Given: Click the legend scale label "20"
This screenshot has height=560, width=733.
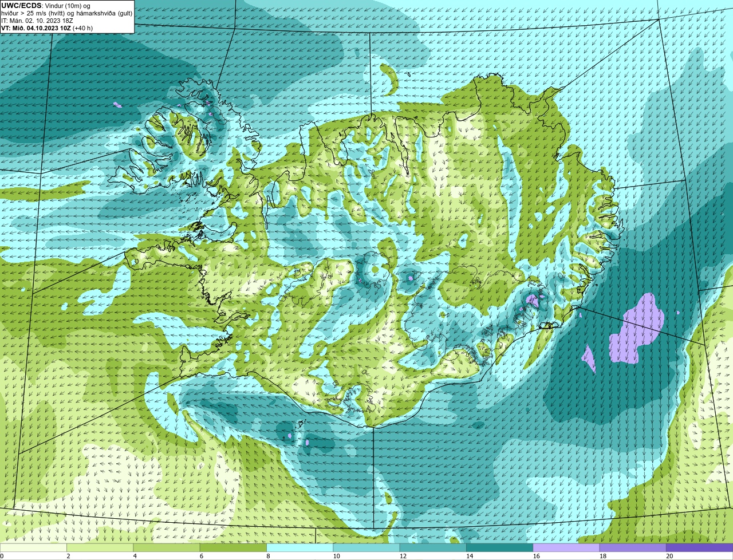Looking at the screenshot, I should click(669, 556).
